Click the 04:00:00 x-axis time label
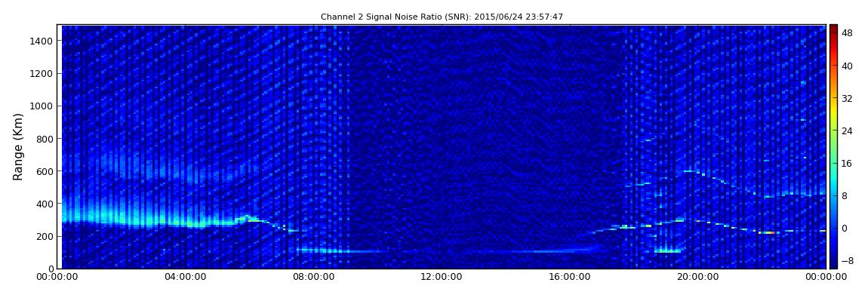 point(186,277)
